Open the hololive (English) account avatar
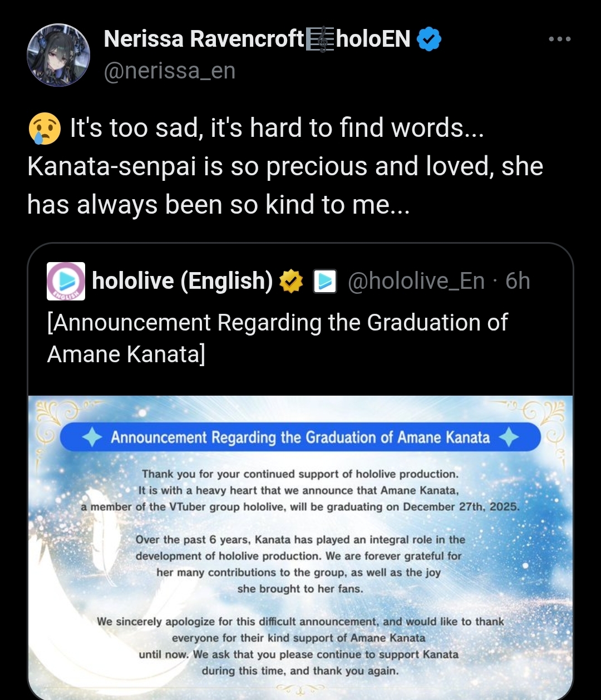601x700 pixels. [66, 282]
